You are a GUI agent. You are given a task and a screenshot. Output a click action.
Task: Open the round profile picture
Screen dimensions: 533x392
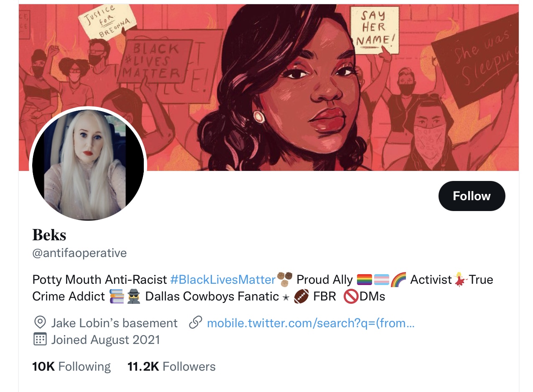coord(88,164)
